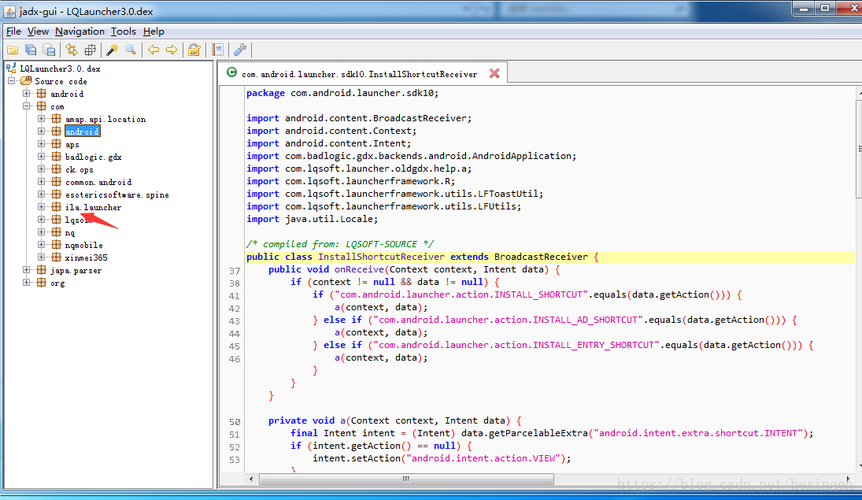
Task: Open Text search using the wand icon
Action: (112, 50)
